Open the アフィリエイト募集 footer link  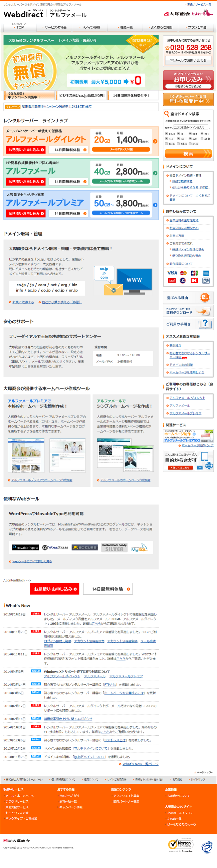[126, 796]
